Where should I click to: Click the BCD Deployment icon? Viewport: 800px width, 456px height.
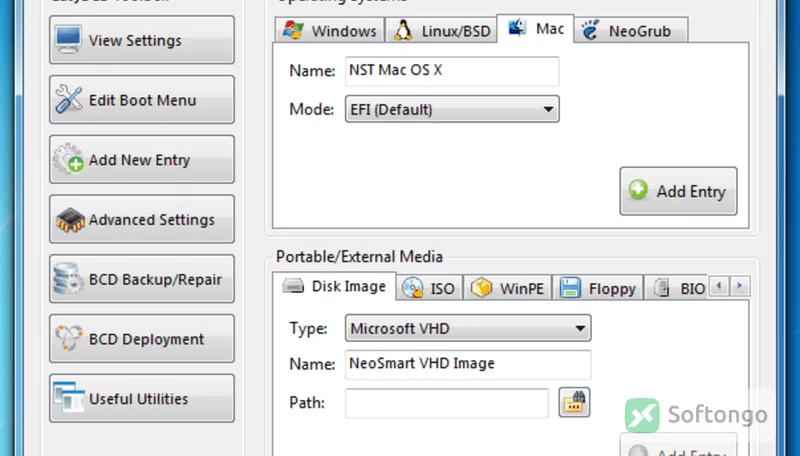pos(68,338)
